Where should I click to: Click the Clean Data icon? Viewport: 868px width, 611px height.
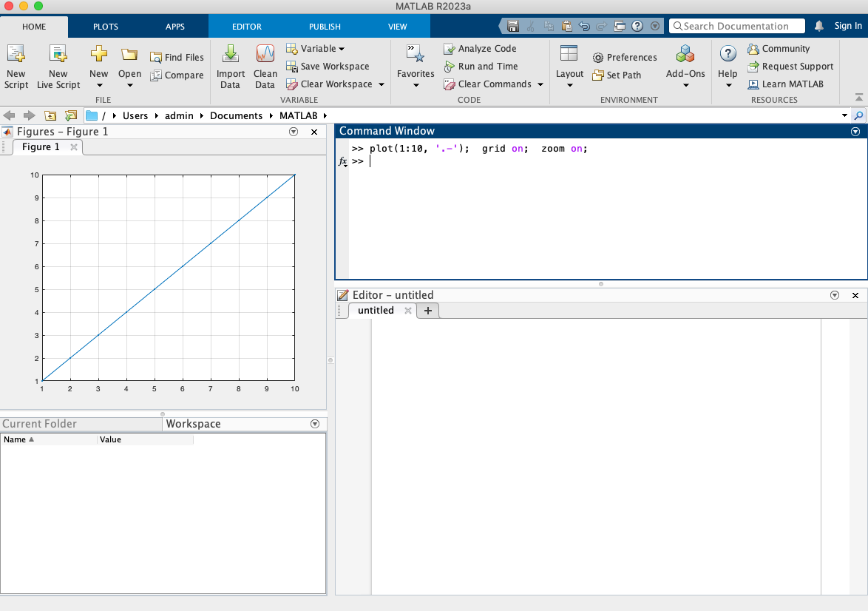pos(265,54)
